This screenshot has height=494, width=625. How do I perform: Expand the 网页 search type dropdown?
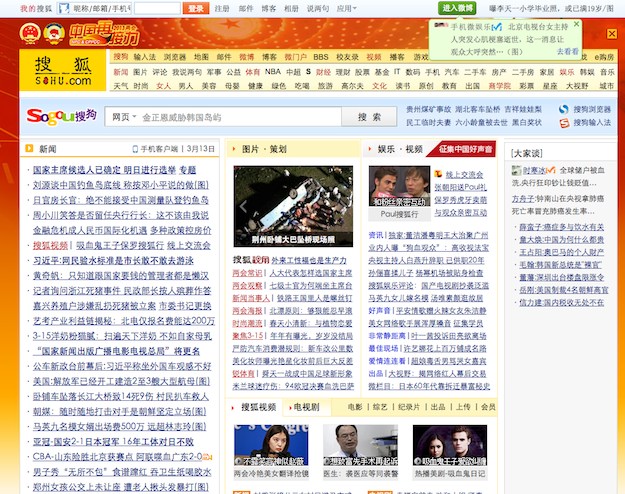[124, 117]
